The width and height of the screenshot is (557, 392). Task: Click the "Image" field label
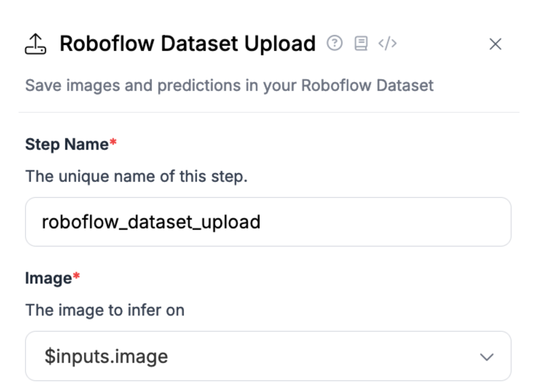coord(48,278)
